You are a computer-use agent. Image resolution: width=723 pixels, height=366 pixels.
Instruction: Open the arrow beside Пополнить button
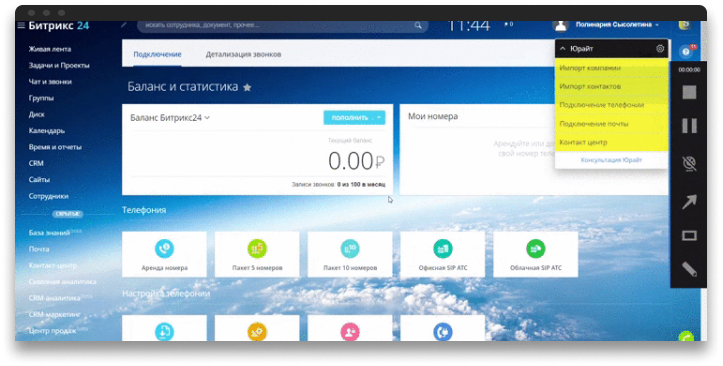(379, 118)
